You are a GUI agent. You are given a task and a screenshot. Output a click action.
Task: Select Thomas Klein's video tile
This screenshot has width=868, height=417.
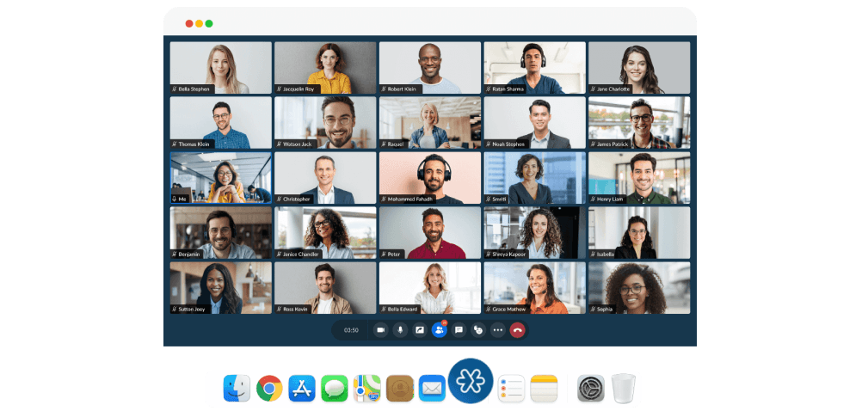(220, 123)
